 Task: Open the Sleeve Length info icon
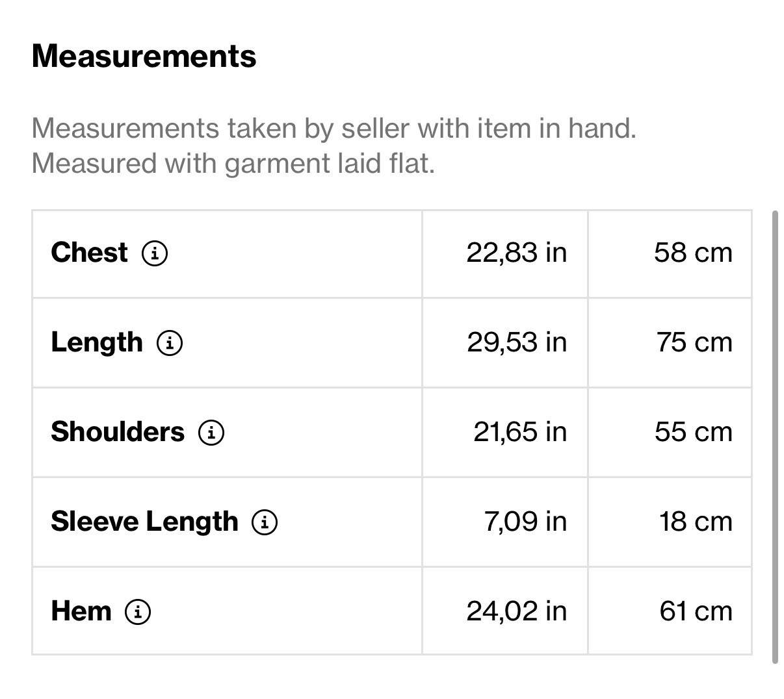[265, 522]
